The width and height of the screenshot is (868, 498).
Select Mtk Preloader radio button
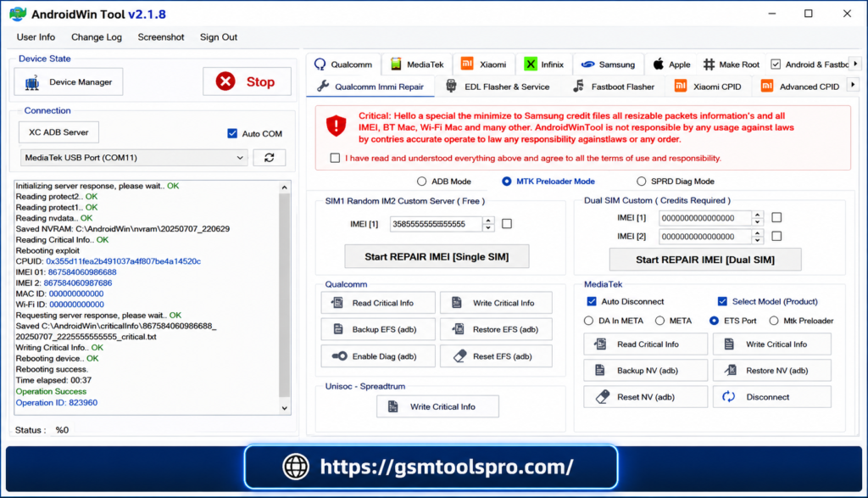[774, 321]
